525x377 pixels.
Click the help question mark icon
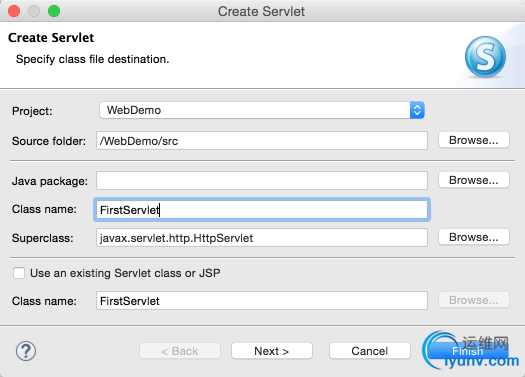coord(26,351)
